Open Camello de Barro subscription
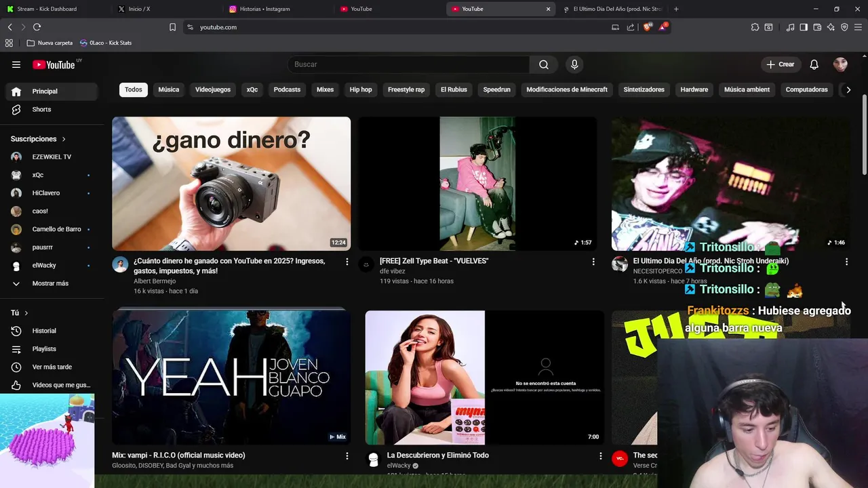This screenshot has width=868, height=488. tap(51, 229)
